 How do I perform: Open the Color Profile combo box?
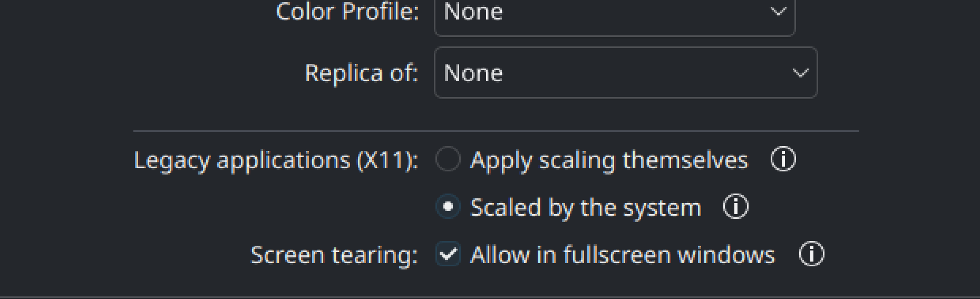[614, 13]
